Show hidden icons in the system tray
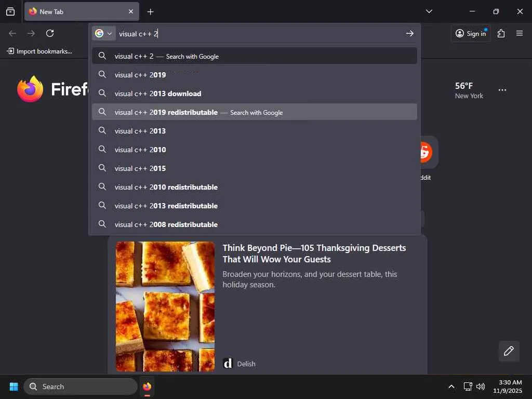Image resolution: width=532 pixels, height=399 pixels. 451,387
